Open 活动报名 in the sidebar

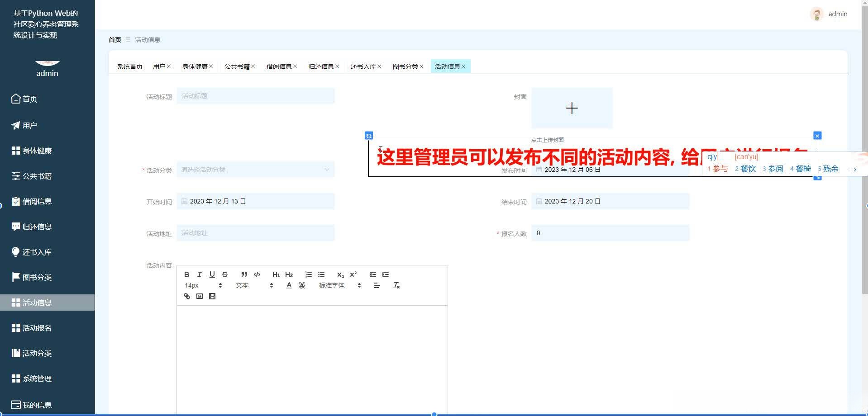36,327
